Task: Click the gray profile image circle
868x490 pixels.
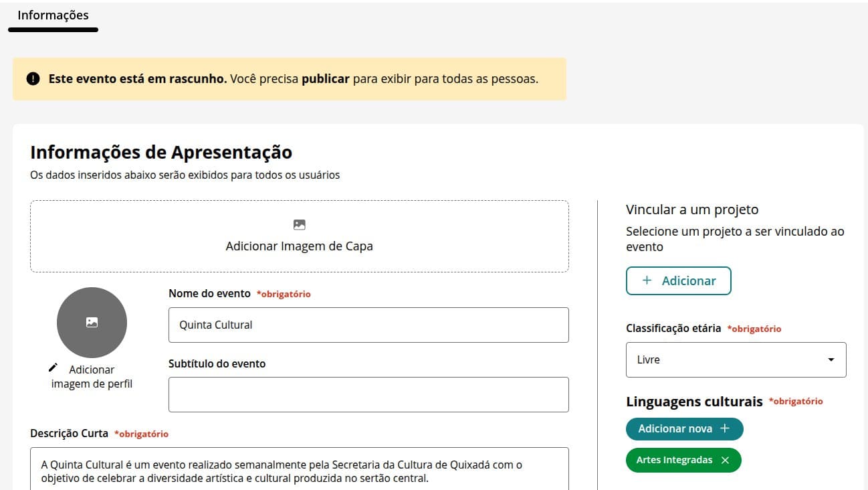Action: pyautogui.click(x=92, y=322)
